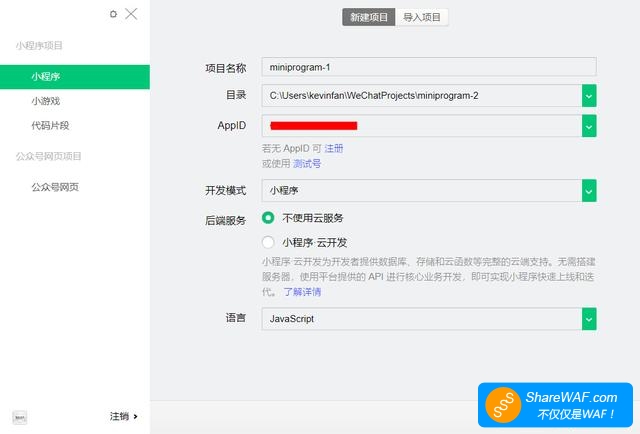Viewport: 640px width, 434px height.
Task: Click the 测试号 link
Action: tap(307, 164)
